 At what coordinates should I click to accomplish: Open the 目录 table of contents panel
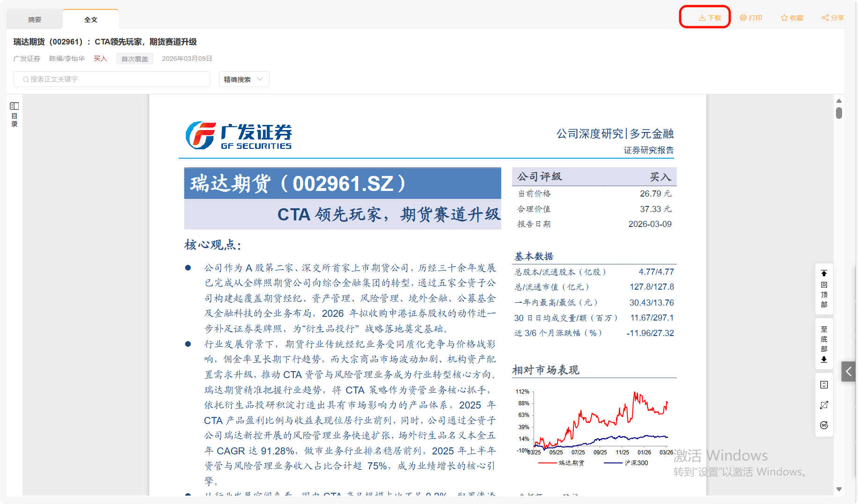click(x=15, y=115)
